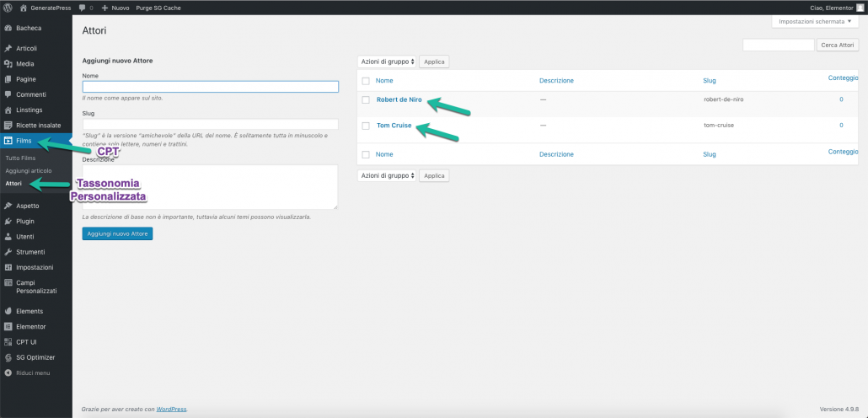Click the Bacheca dashboard icon
Viewport: 868px width, 418px height.
point(8,28)
